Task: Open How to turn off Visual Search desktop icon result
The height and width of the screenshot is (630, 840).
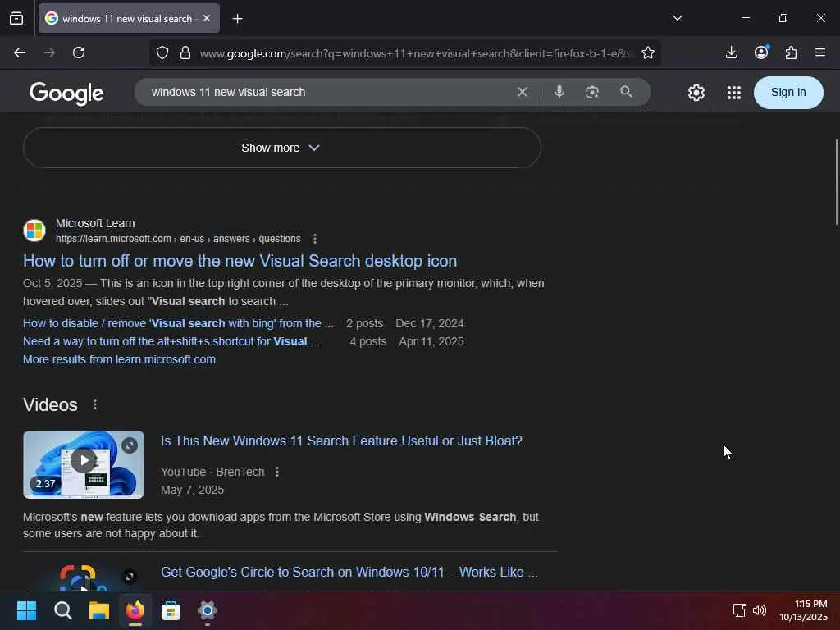Action: (240, 261)
